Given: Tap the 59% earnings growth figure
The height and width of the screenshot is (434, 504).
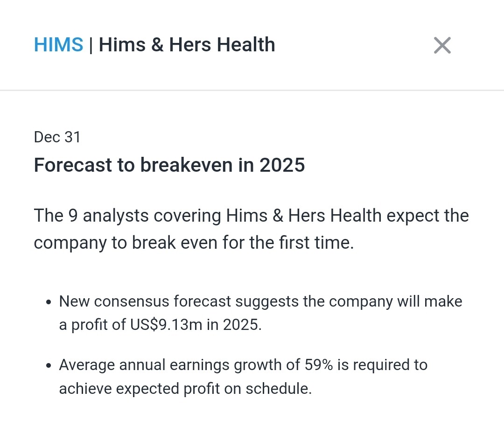Looking at the screenshot, I should point(319,364).
